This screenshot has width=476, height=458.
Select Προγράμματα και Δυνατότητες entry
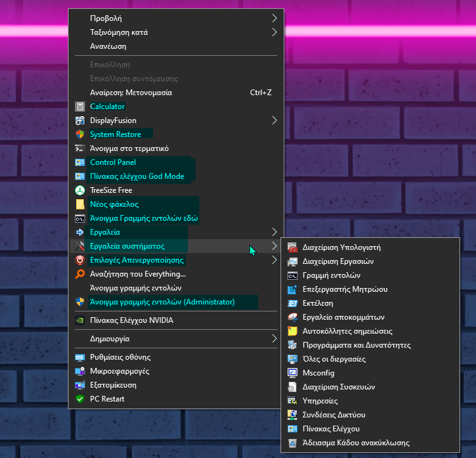coord(371,345)
